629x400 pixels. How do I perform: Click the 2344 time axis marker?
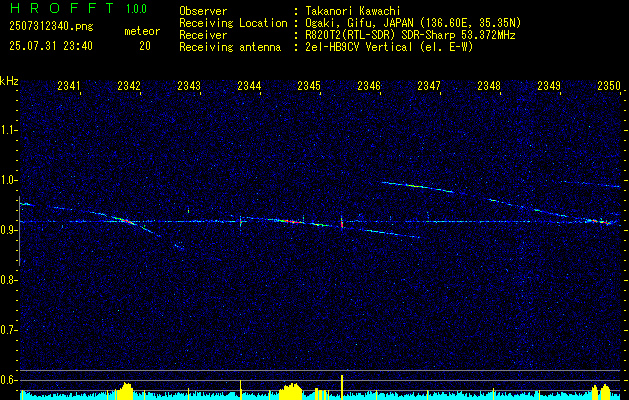pyautogui.click(x=249, y=85)
